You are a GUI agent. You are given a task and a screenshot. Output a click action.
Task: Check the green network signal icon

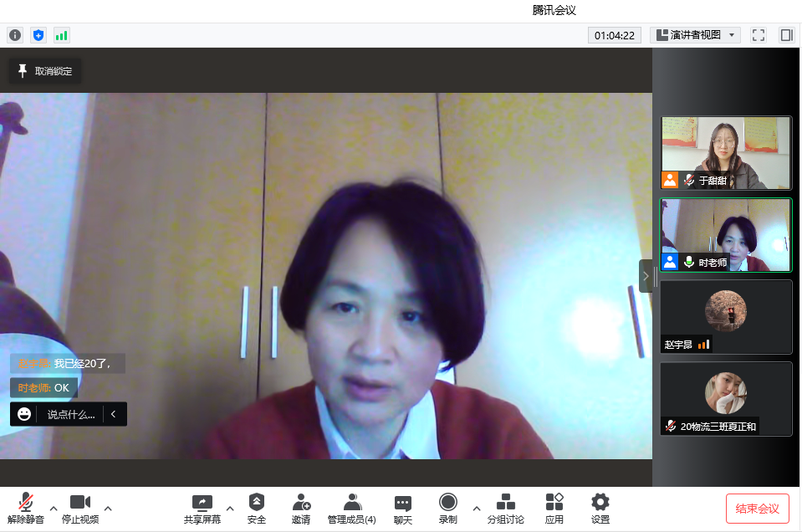[61, 35]
